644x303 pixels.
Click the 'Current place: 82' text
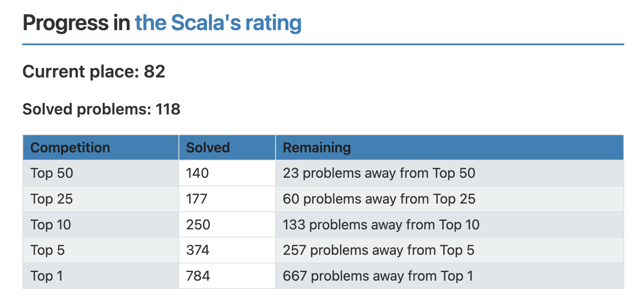tap(94, 71)
